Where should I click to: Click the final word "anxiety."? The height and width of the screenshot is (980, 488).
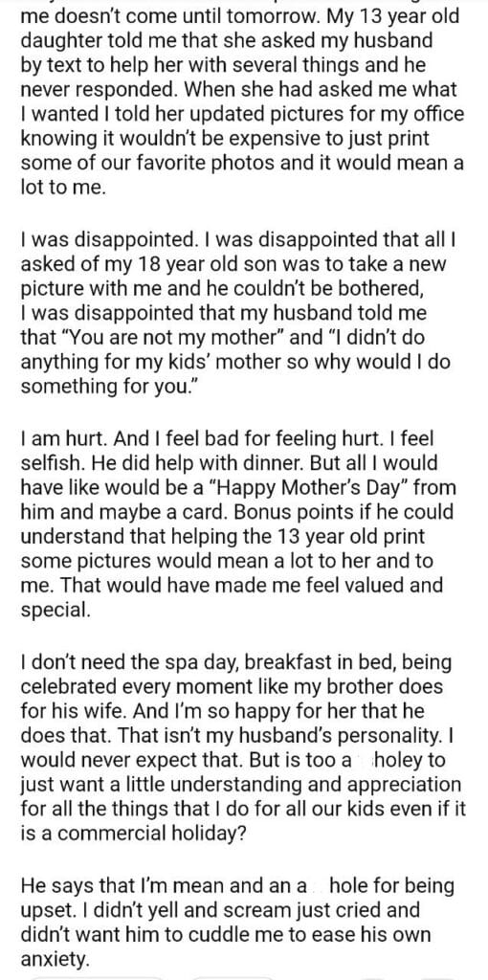[x=55, y=958]
